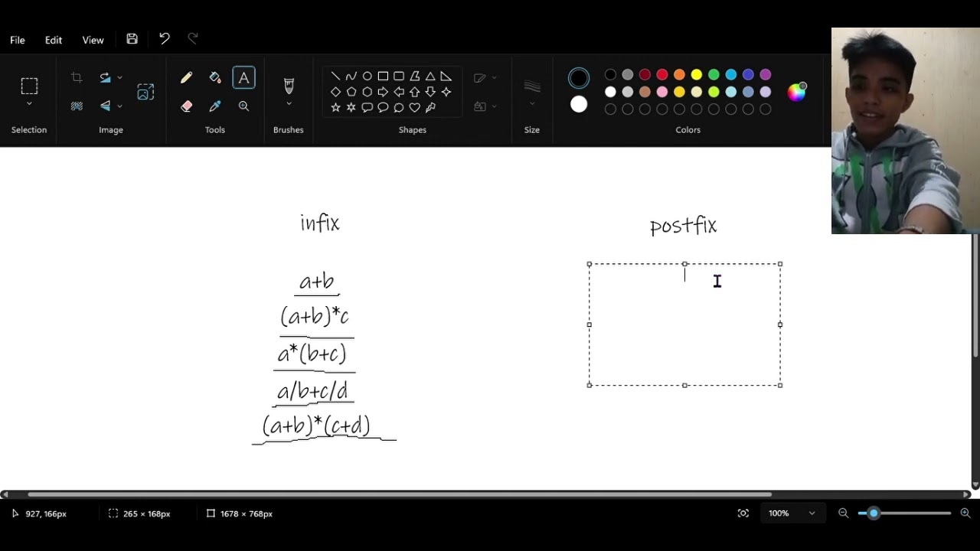Choose the Diamond shape

pyautogui.click(x=335, y=92)
